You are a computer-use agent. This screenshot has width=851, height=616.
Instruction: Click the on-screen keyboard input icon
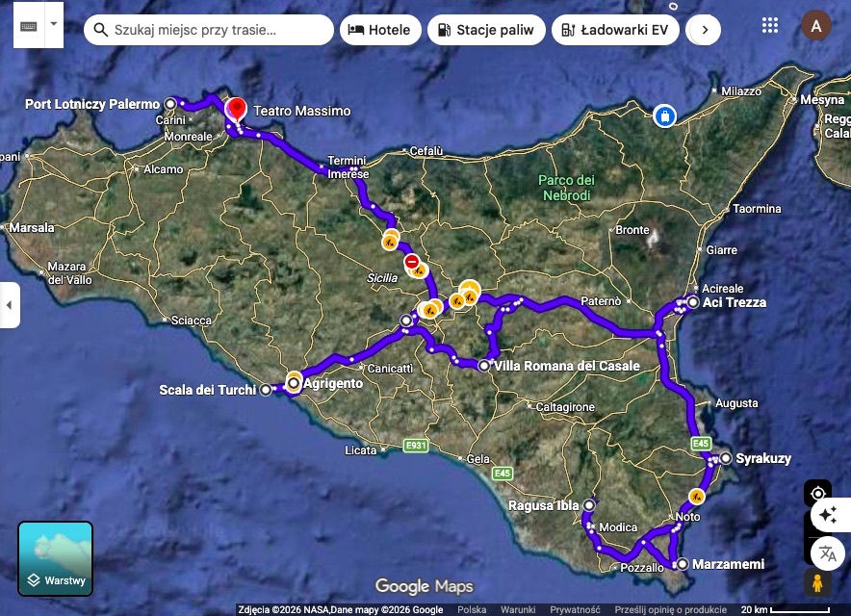[28, 26]
